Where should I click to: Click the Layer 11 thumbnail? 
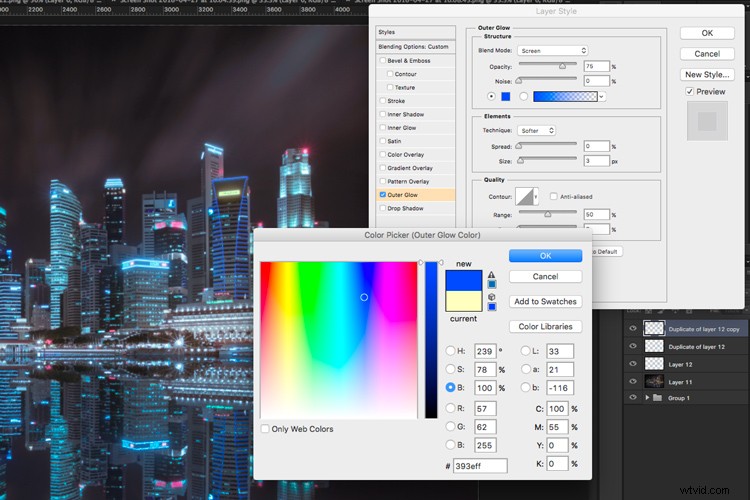point(654,381)
